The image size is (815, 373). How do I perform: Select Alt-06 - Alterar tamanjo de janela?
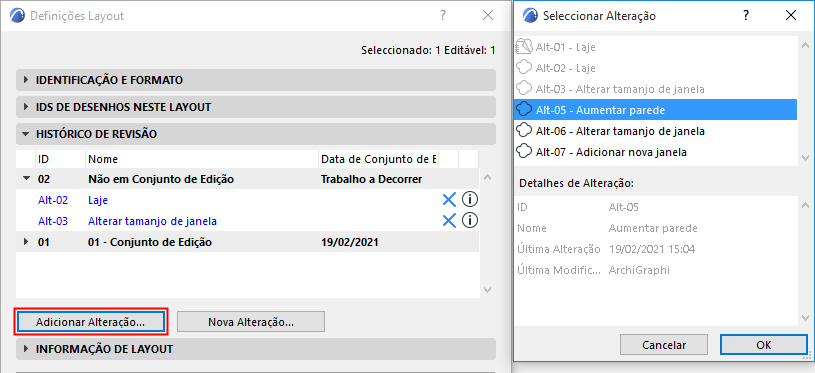[x=655, y=131]
